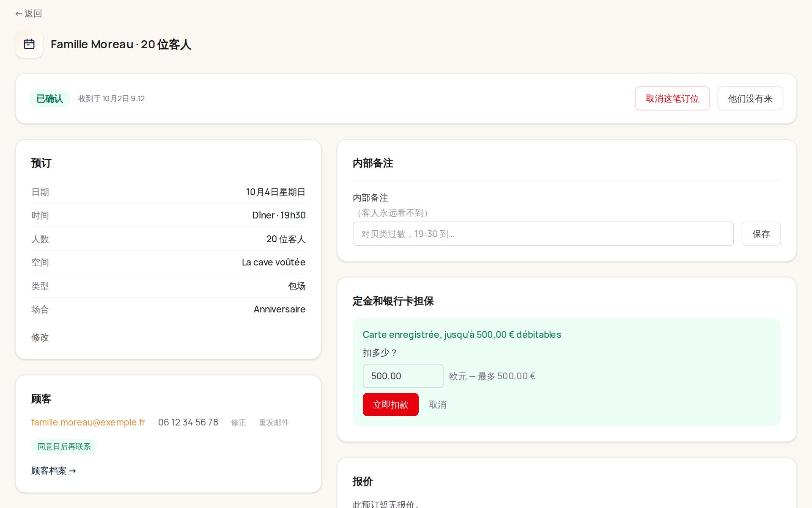The image size is (812, 508).
Task: Click the 包场 booking type value
Action: [297, 286]
